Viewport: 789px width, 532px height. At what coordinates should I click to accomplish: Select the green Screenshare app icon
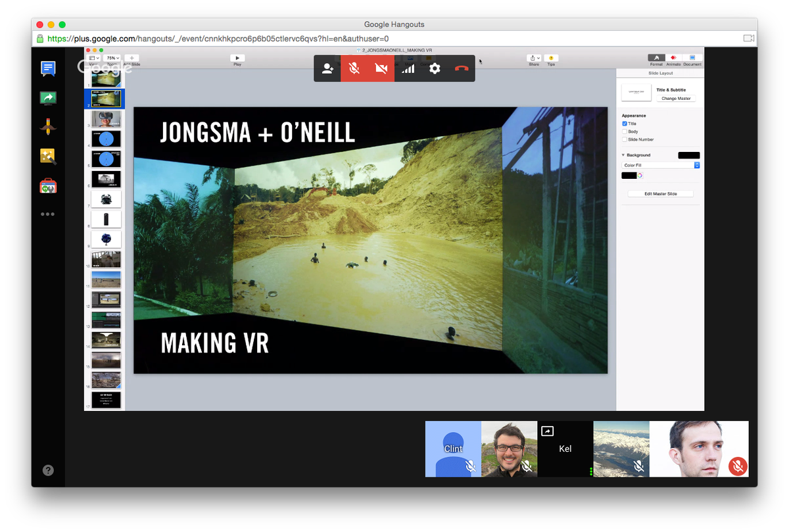tap(48, 97)
